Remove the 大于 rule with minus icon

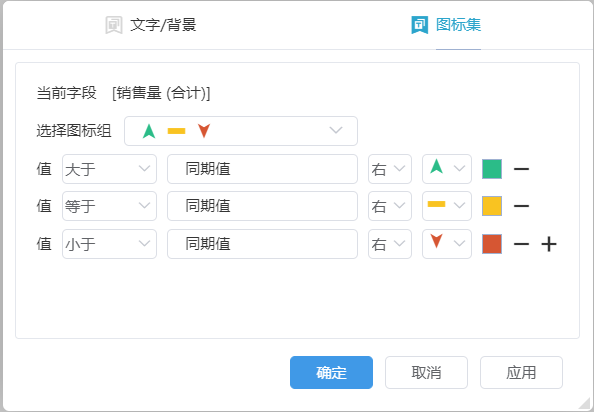pyautogui.click(x=521, y=169)
